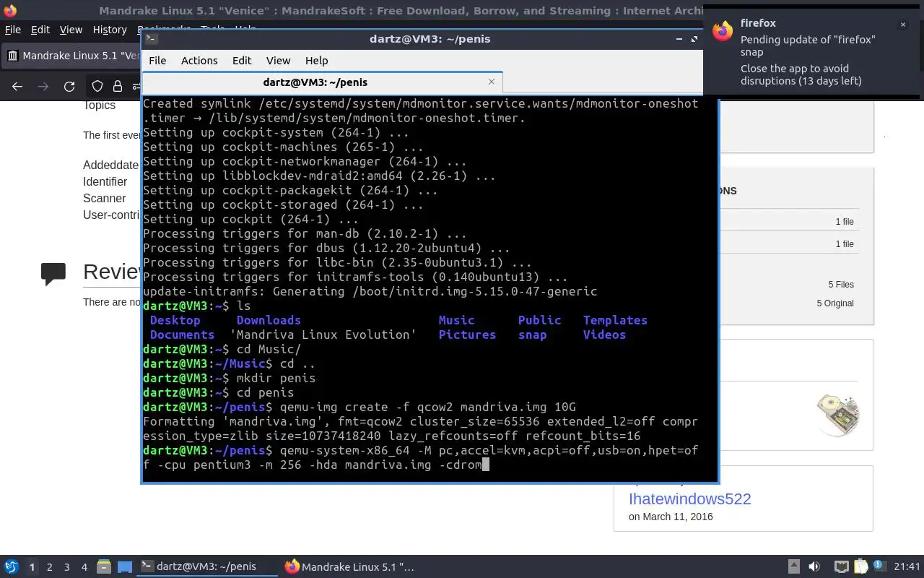This screenshot has width=924, height=578.
Task: Click the 5 Files download option
Action: coord(841,284)
